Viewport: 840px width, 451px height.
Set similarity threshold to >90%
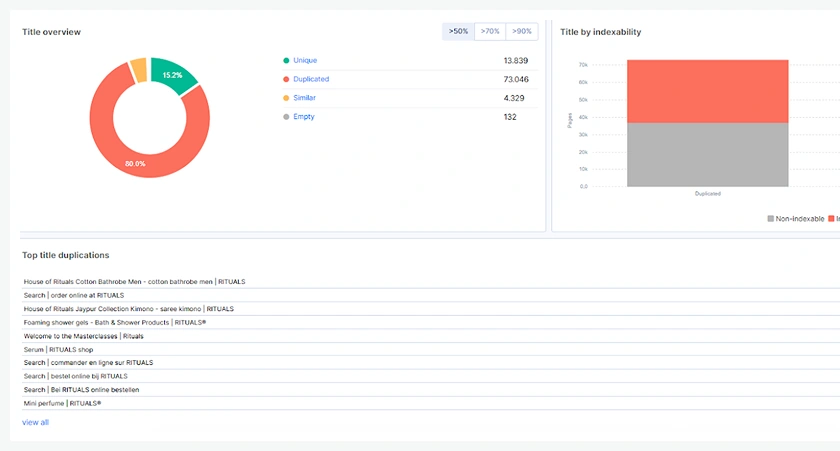[522, 32]
